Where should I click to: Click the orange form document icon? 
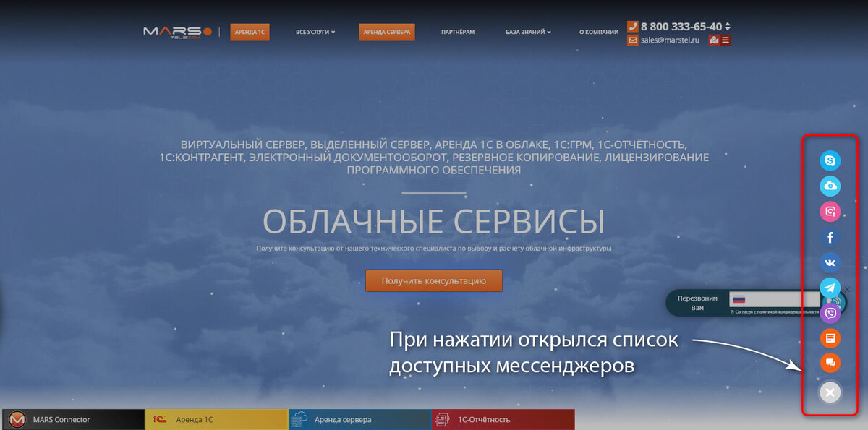830,337
